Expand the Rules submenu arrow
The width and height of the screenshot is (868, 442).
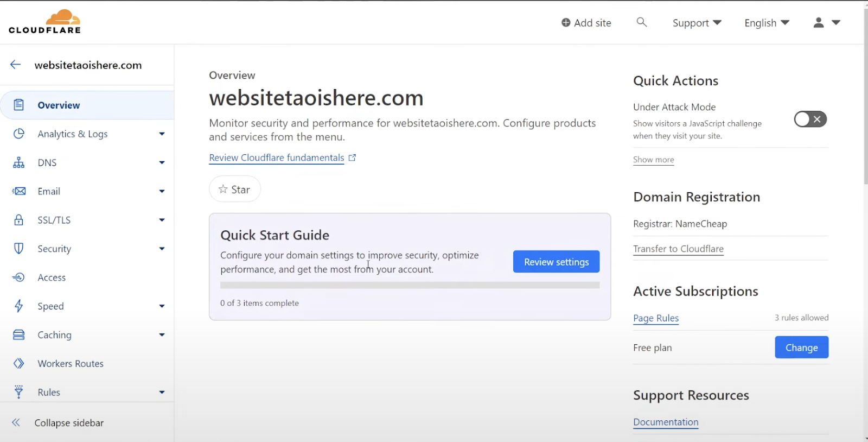(x=162, y=392)
